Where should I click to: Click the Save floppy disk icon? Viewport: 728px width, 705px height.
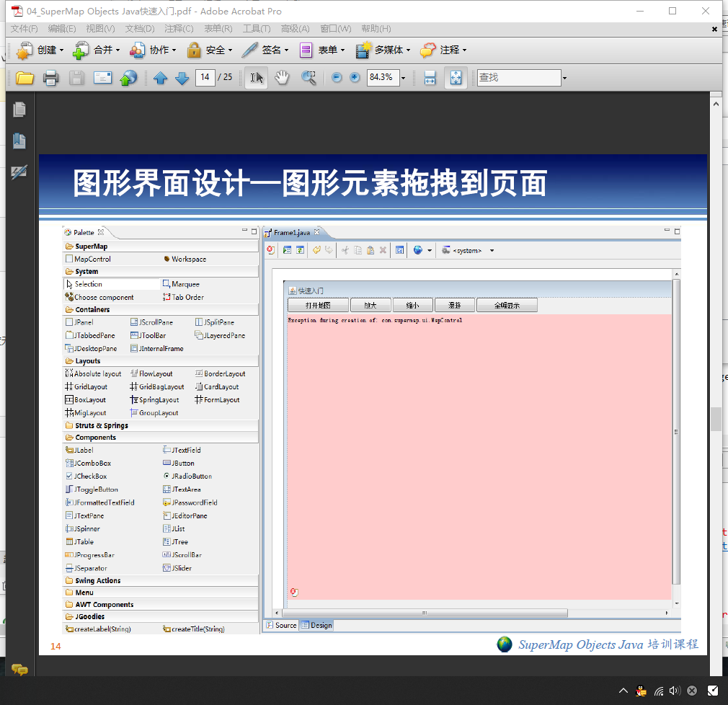[x=76, y=78]
